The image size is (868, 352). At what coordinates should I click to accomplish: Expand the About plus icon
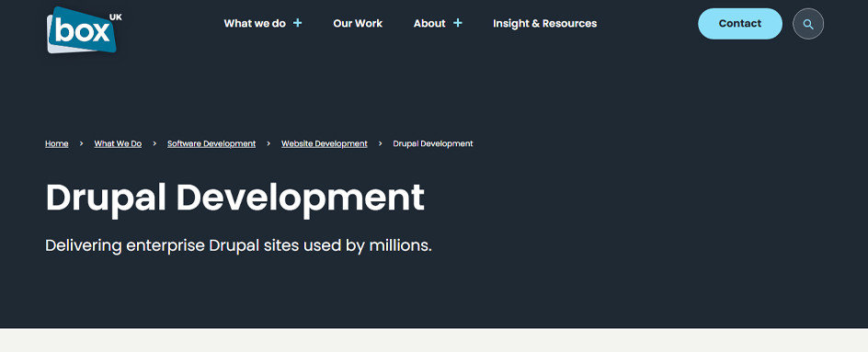coord(457,23)
